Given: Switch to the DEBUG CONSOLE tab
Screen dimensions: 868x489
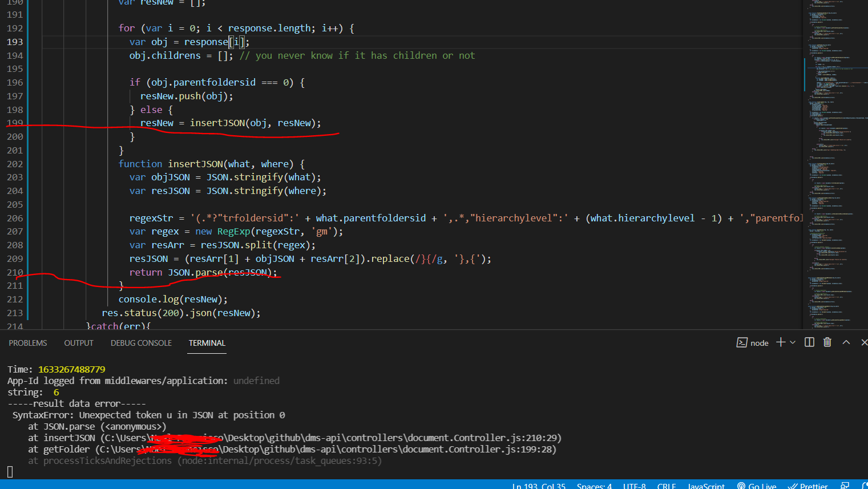Looking at the screenshot, I should [x=141, y=343].
